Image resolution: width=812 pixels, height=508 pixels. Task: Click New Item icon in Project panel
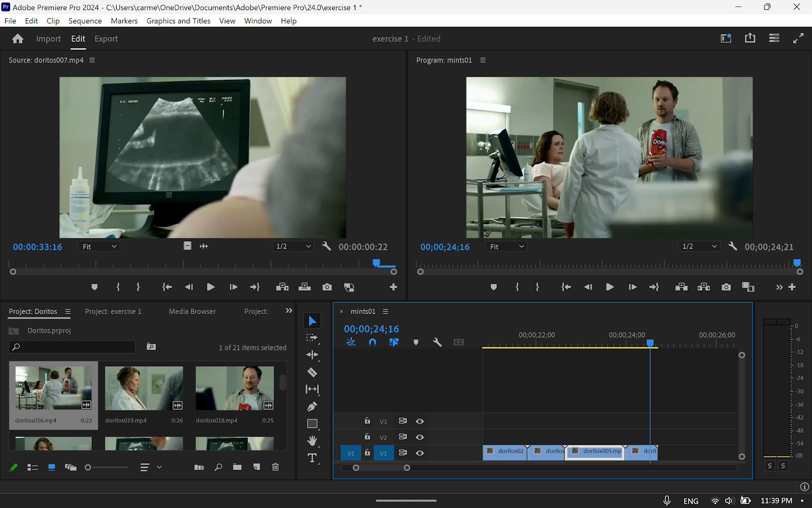[x=256, y=467]
